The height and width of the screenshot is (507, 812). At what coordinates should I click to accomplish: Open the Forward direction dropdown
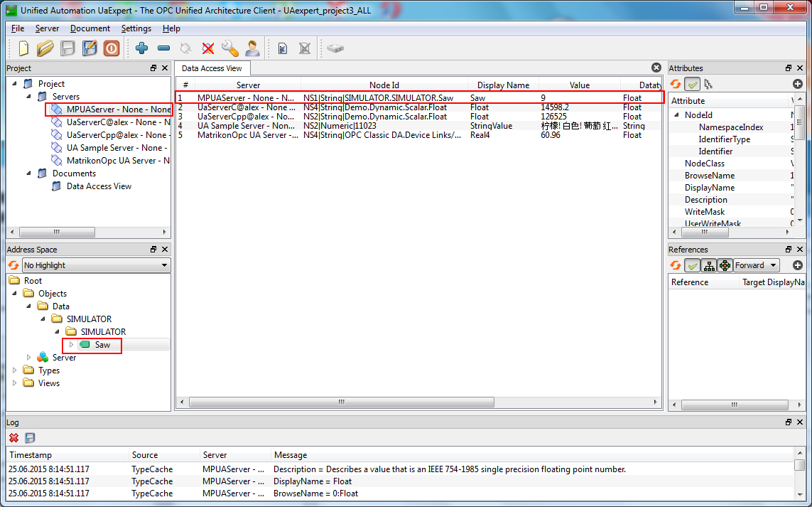[x=756, y=265]
